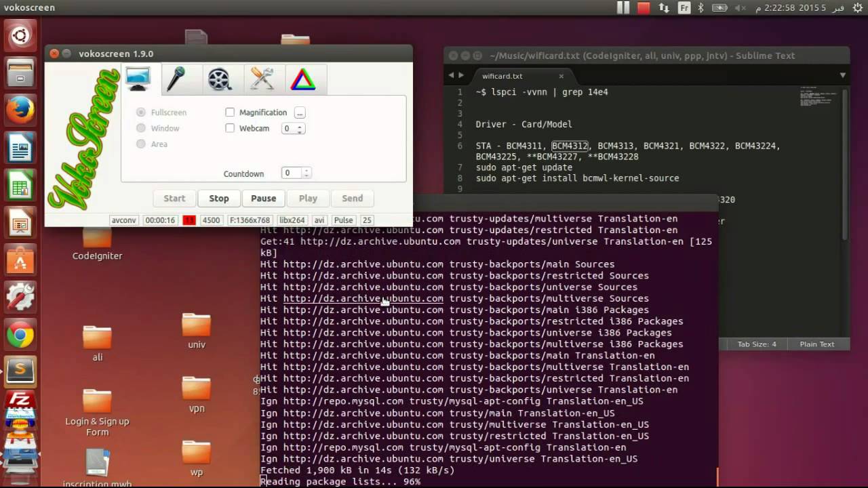Click the Send button in vokoscreen

pos(353,199)
